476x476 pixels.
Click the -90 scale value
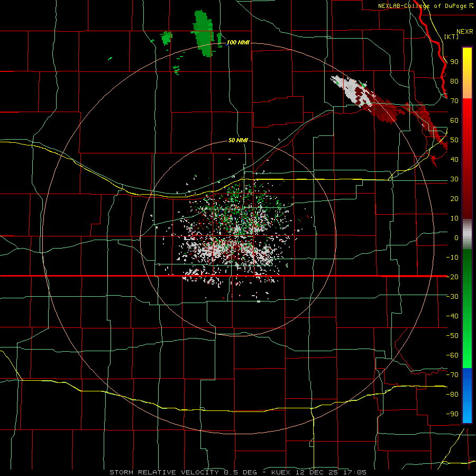point(452,414)
